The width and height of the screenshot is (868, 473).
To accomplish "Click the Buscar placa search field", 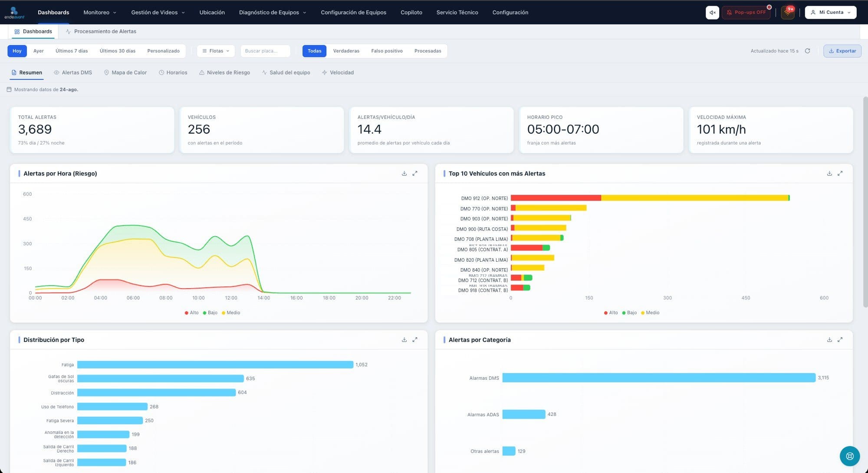I will (x=265, y=51).
